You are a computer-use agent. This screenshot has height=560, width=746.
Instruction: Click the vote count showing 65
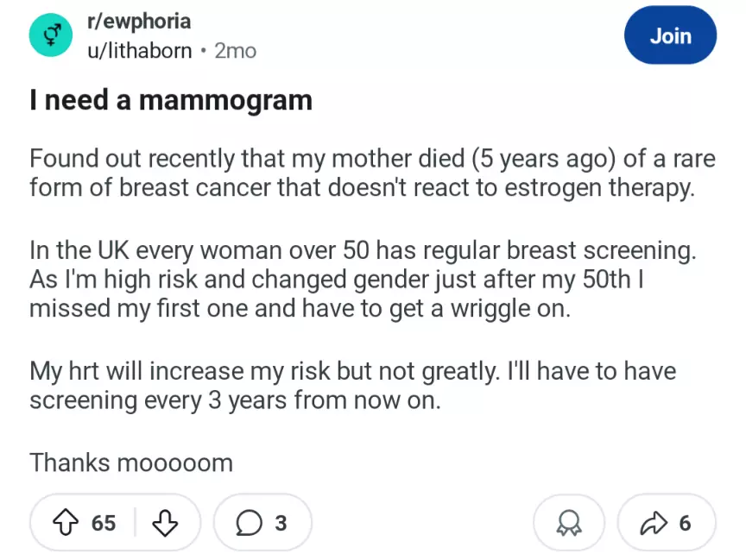(103, 522)
